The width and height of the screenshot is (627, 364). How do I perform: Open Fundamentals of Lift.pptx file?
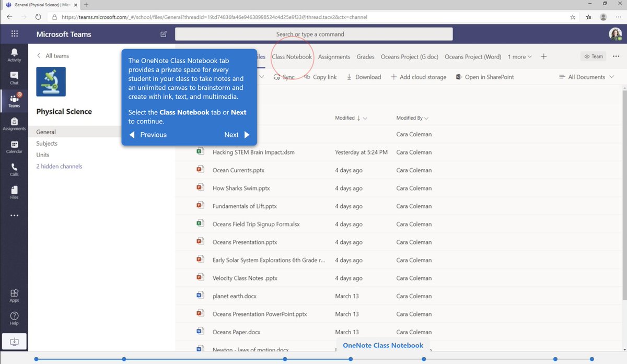tap(245, 206)
